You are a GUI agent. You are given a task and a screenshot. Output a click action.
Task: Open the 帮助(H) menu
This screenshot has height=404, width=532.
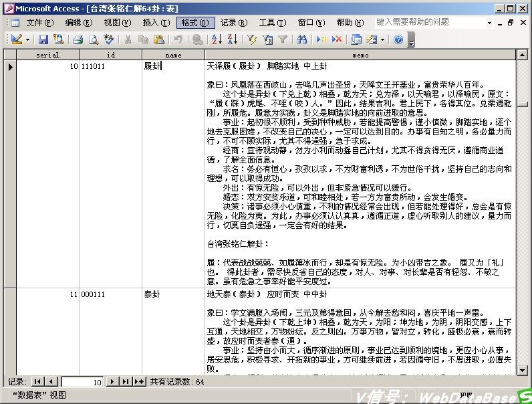(x=350, y=23)
